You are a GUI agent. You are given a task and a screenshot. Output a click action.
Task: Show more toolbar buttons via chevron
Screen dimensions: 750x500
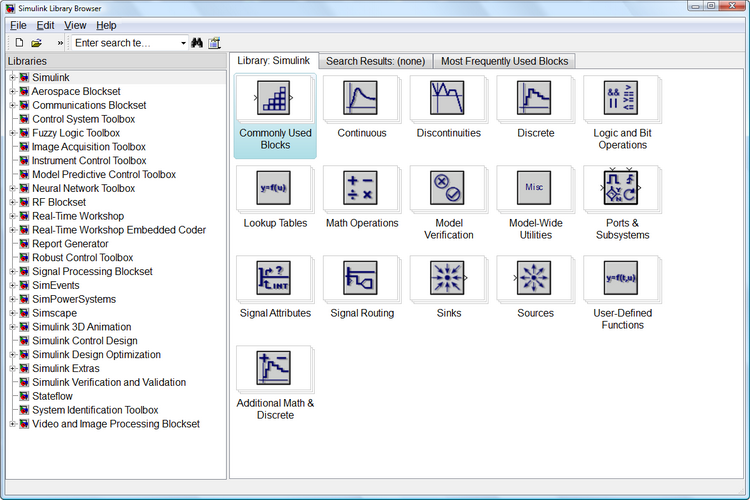point(60,43)
